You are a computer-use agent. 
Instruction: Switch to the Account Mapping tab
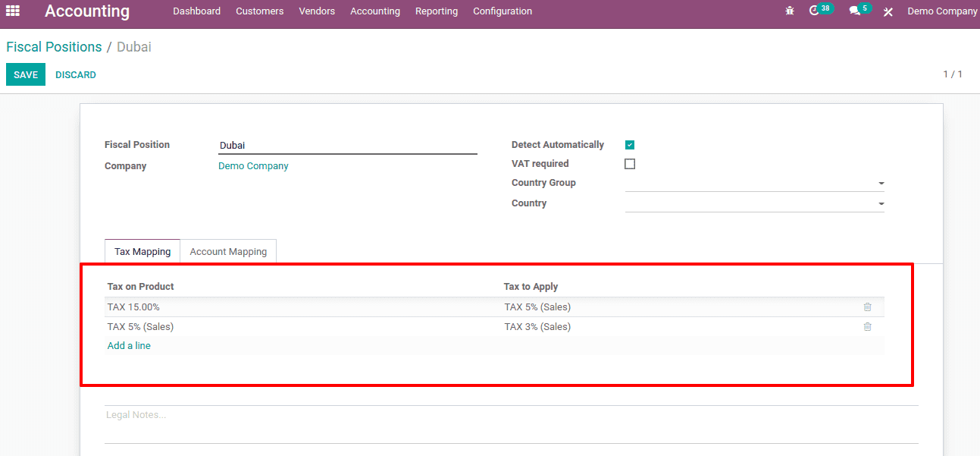click(x=228, y=251)
